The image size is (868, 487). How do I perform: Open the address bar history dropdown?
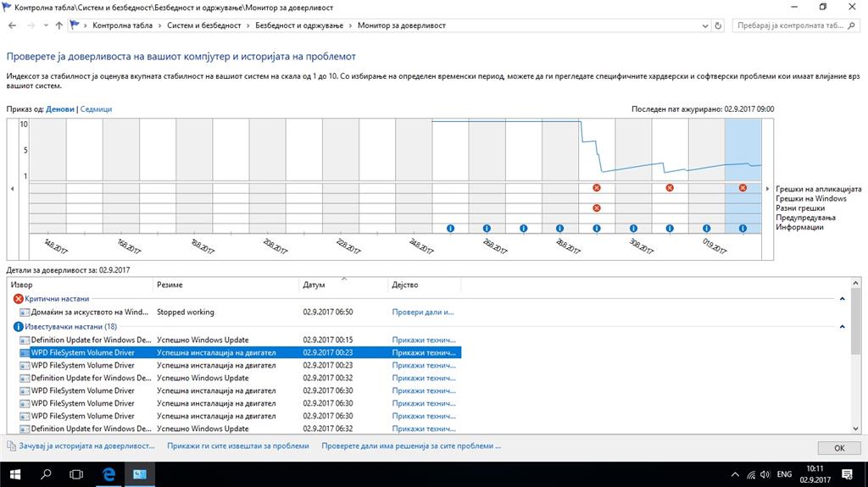coord(704,25)
